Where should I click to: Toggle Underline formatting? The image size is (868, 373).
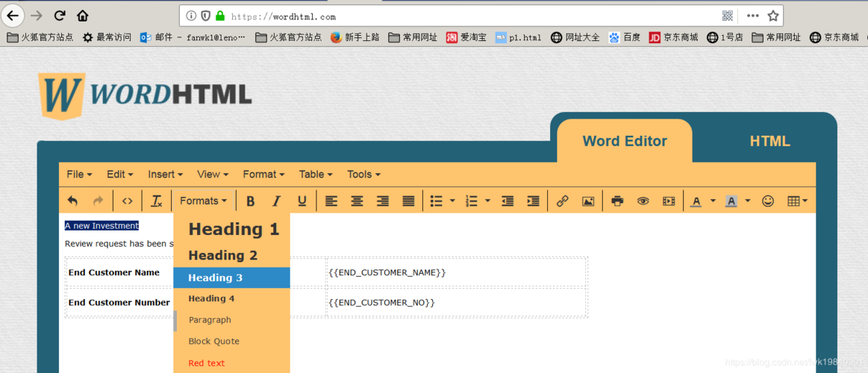pos(302,201)
